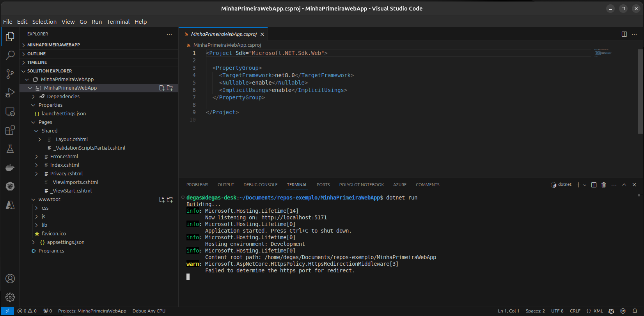
Task: Click the editor vertical scrollbar
Action: click(x=640, y=92)
